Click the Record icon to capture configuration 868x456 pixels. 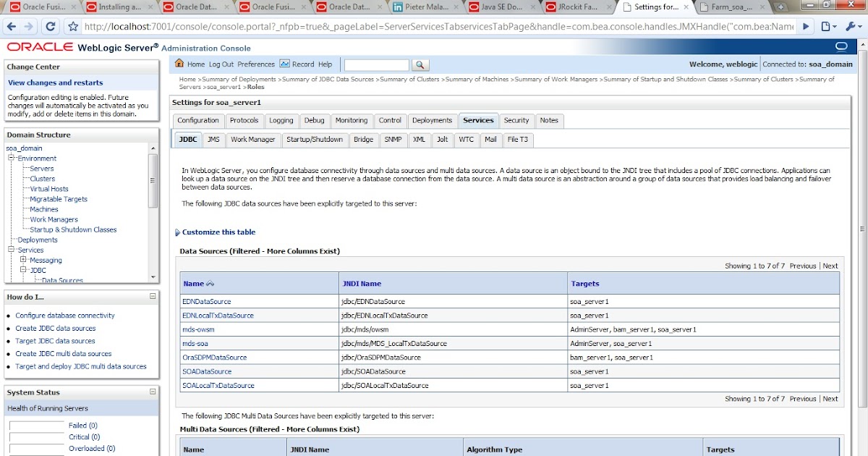point(286,64)
